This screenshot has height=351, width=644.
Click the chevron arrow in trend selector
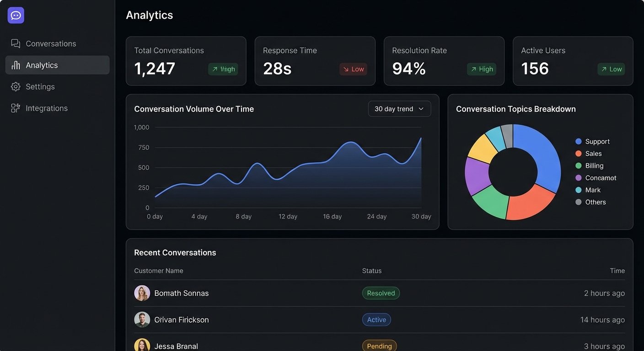[421, 109]
